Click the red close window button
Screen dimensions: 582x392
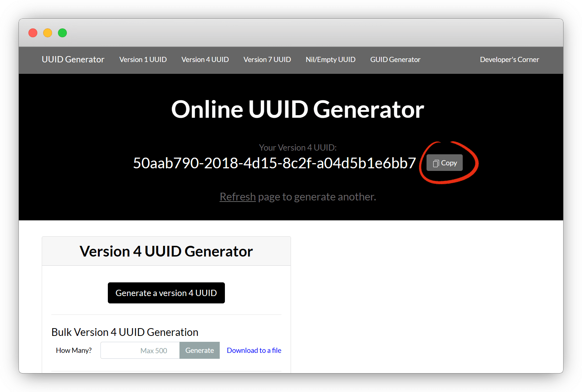pos(33,33)
